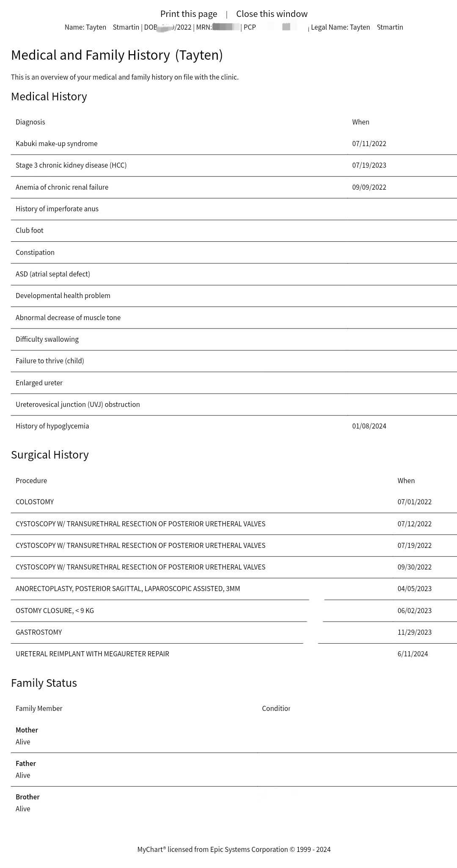Select the GASTROSTOMY procedure

click(x=39, y=632)
